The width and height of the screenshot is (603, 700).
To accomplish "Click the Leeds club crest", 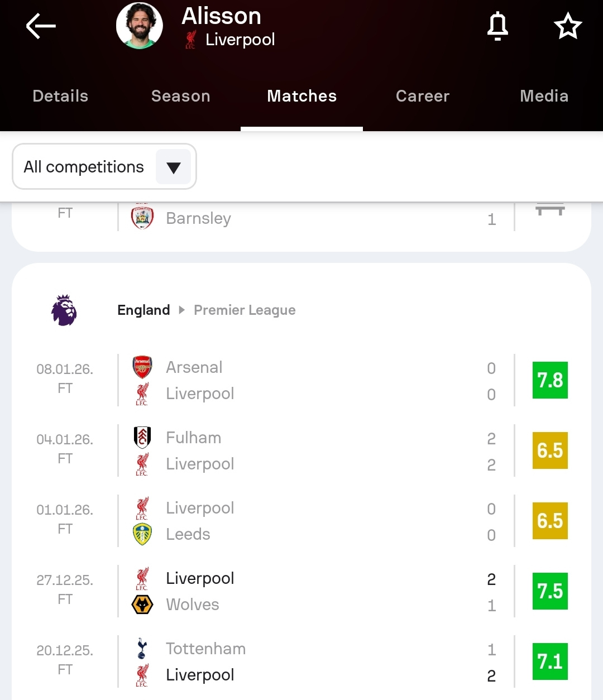I will [x=142, y=534].
